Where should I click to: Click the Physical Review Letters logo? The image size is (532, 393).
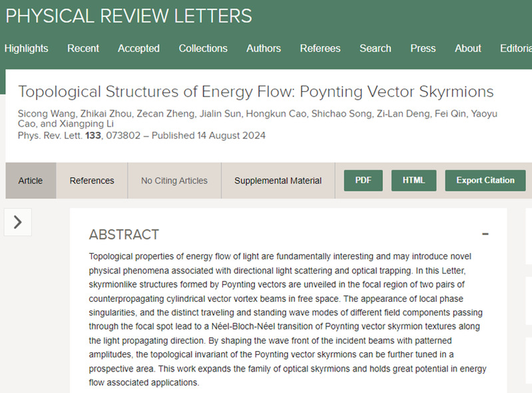[129, 16]
